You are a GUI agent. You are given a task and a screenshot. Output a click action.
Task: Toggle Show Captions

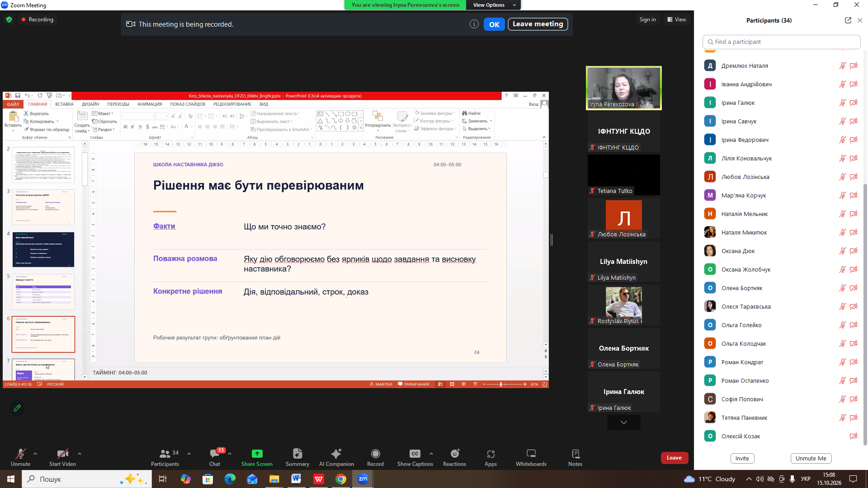(415, 457)
